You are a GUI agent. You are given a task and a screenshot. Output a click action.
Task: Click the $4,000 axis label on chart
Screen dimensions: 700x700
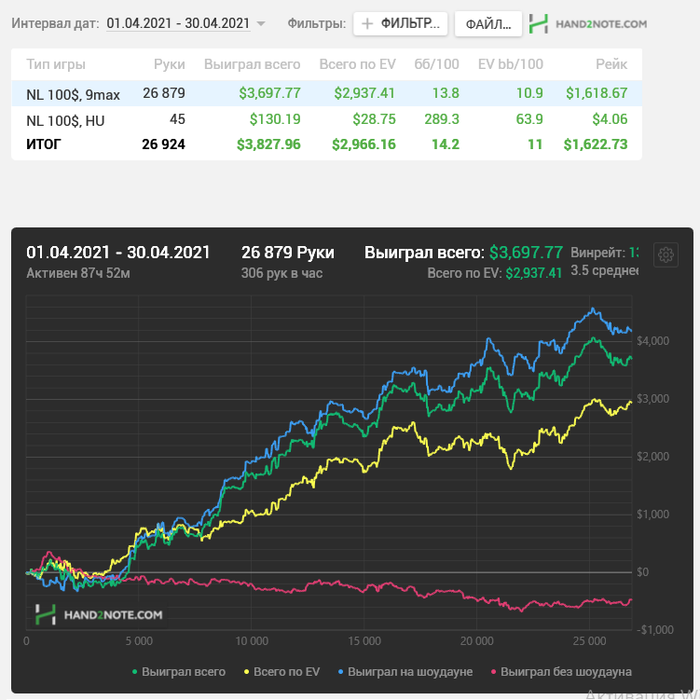point(653,341)
